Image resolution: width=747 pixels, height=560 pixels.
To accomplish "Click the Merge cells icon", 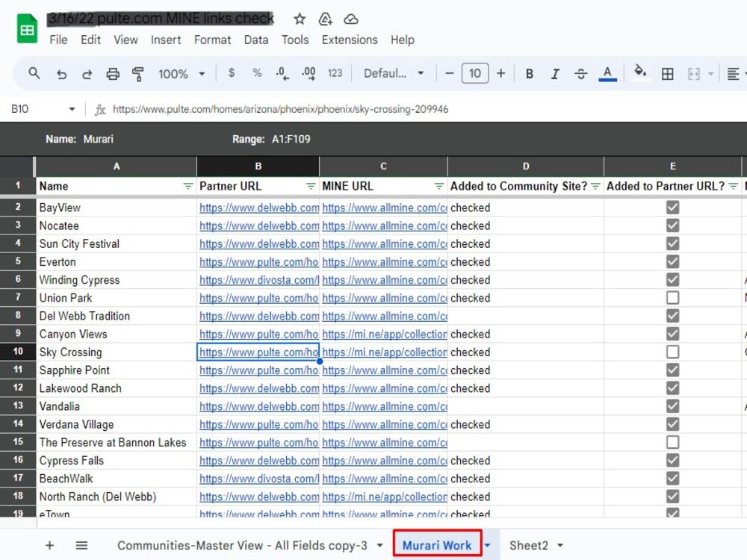I will pyautogui.click(x=693, y=74).
